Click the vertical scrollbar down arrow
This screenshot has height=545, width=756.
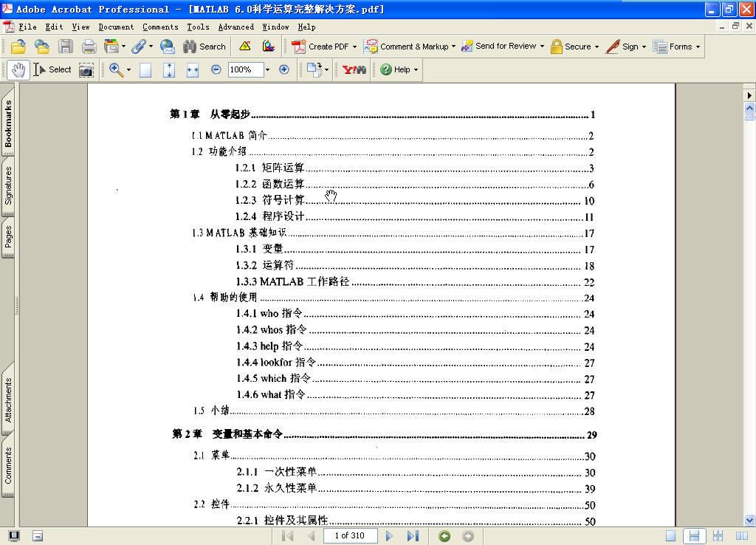tap(749, 520)
